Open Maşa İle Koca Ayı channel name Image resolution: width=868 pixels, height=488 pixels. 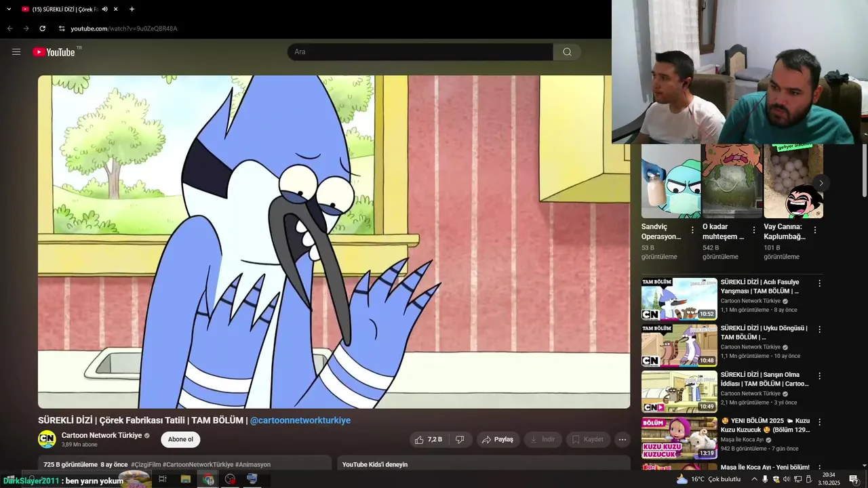[x=742, y=440]
